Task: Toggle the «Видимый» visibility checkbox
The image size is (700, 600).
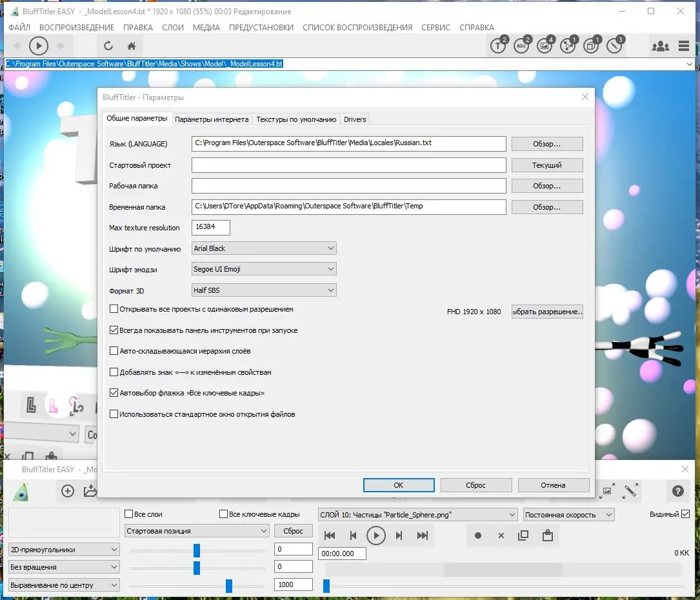Action: click(685, 514)
